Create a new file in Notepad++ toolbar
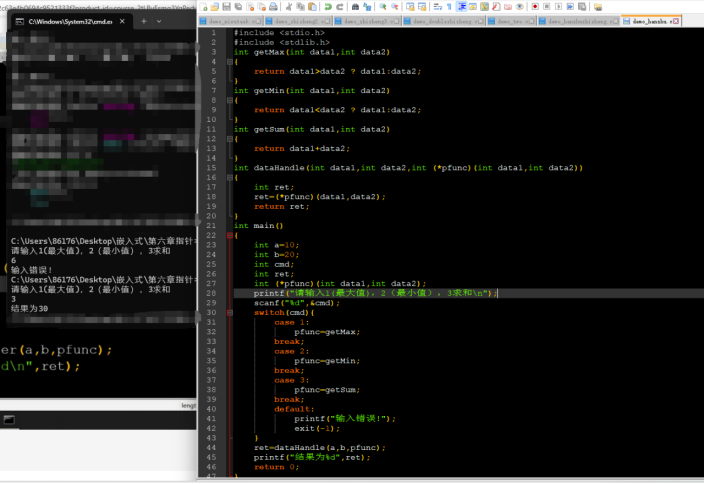705x484 pixels. pyautogui.click(x=203, y=7)
